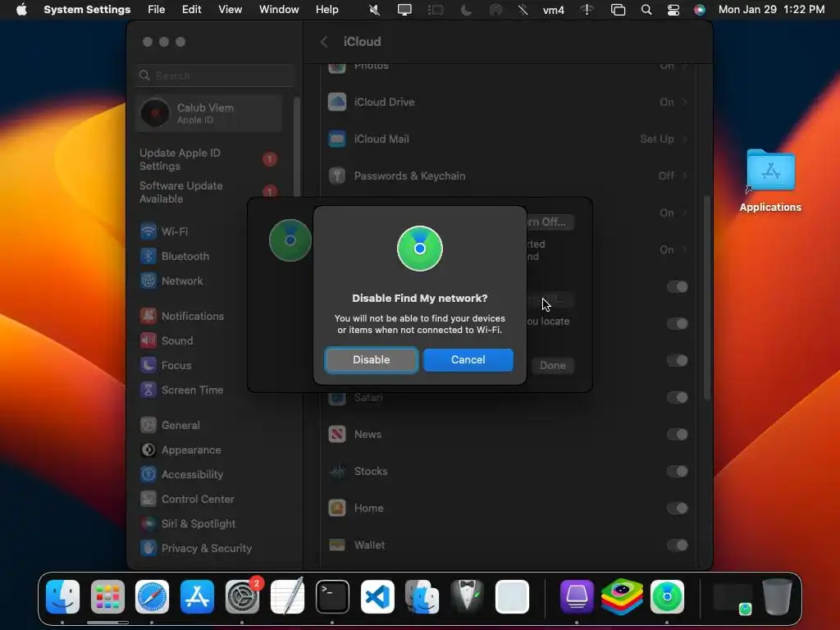Click the iCloud Drive cloud icon

(337, 102)
